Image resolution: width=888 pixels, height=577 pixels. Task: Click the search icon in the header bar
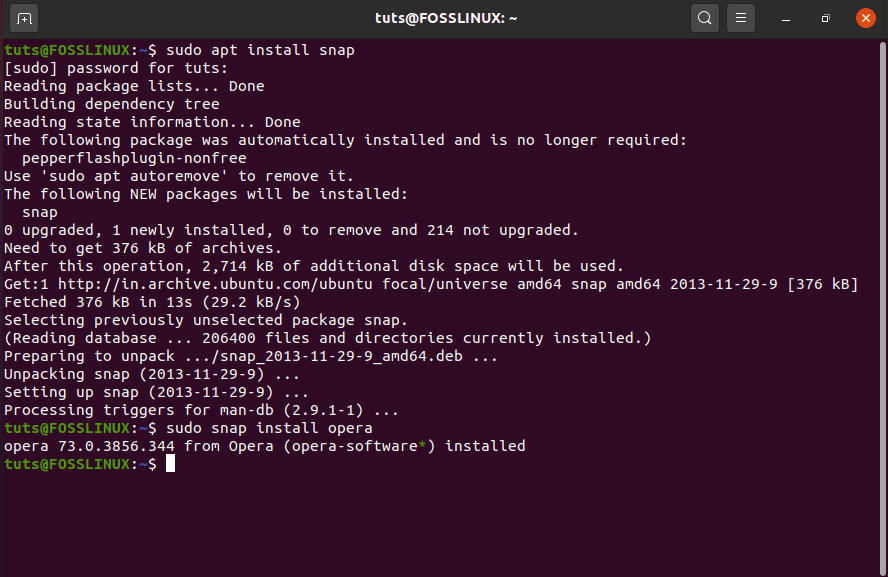tap(704, 17)
